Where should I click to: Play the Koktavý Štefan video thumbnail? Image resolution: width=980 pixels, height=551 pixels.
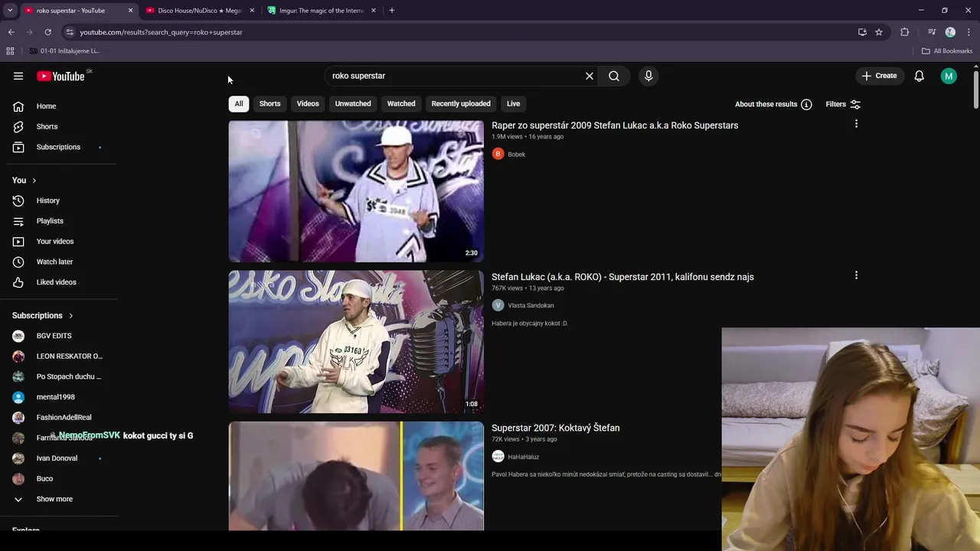click(x=356, y=476)
